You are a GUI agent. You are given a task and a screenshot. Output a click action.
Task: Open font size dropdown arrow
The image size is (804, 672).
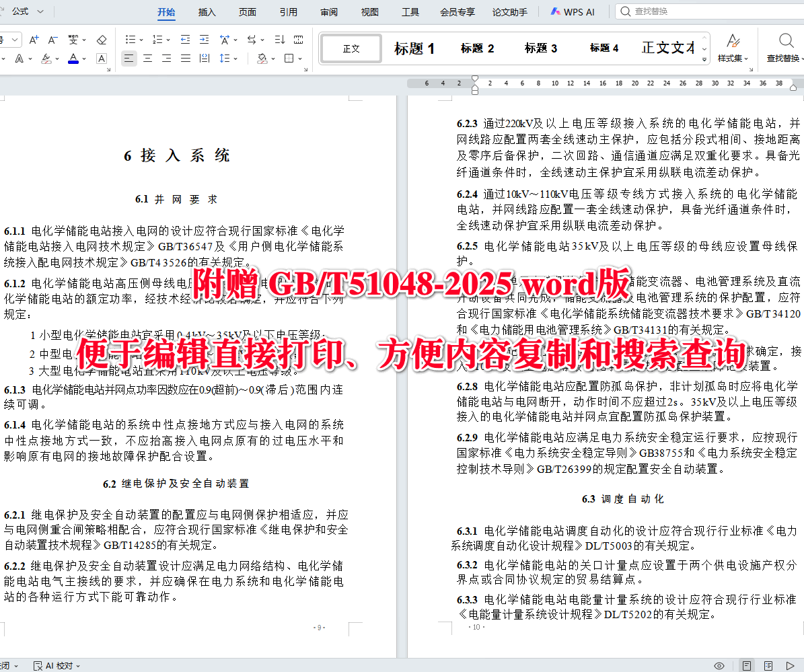pyautogui.click(x=15, y=40)
